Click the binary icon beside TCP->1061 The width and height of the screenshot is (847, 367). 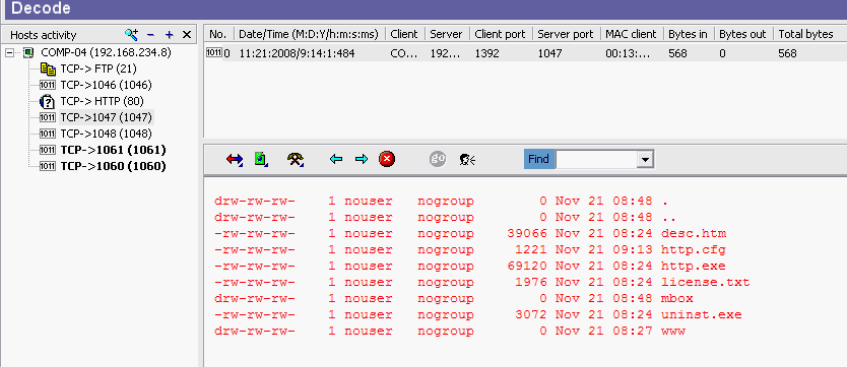[x=48, y=150]
